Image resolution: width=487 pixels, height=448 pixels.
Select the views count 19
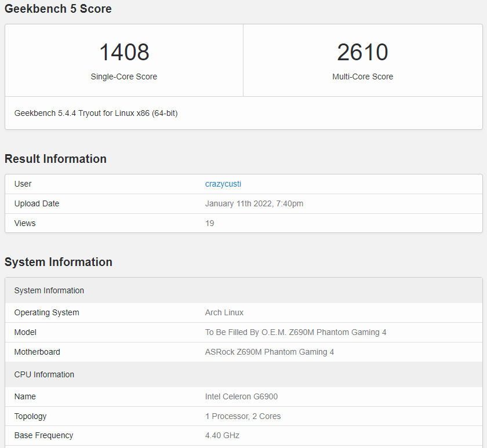coord(210,223)
